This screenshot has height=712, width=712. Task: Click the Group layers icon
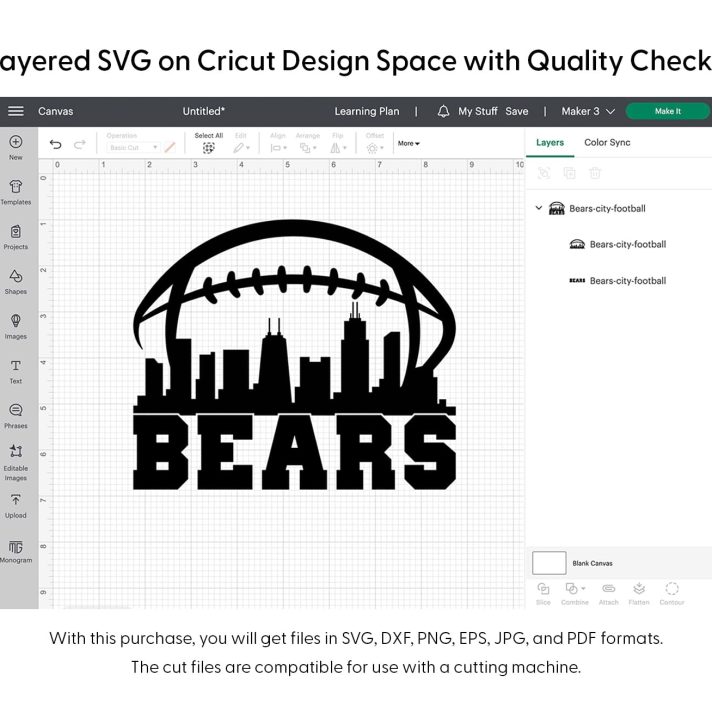click(x=544, y=173)
